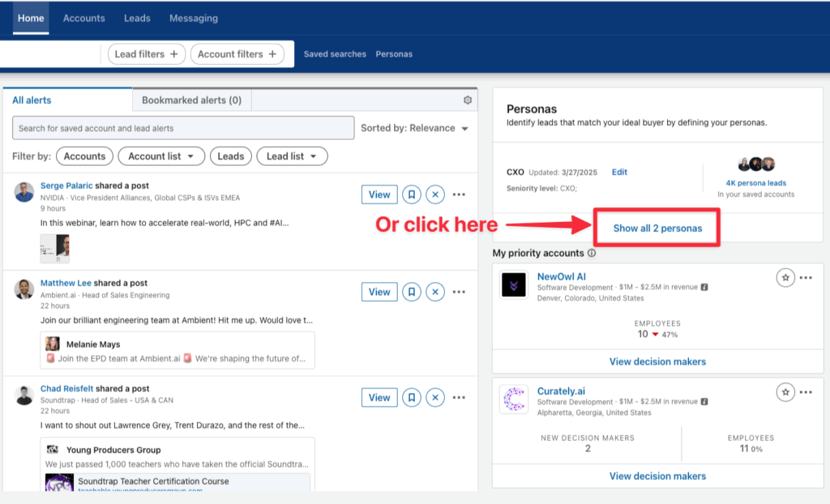Open Curately.ai company logo
830x504 pixels.
513,399
